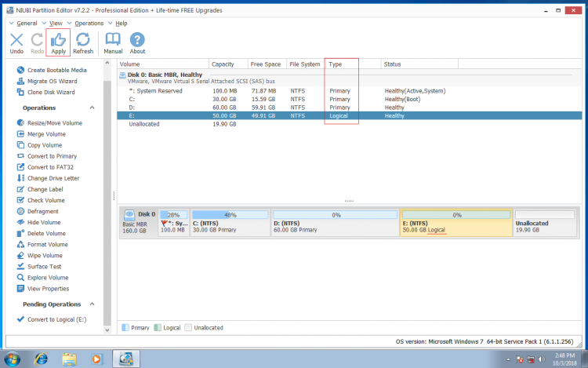Select Unallocated 19.90 GB block in disk map

click(x=545, y=223)
